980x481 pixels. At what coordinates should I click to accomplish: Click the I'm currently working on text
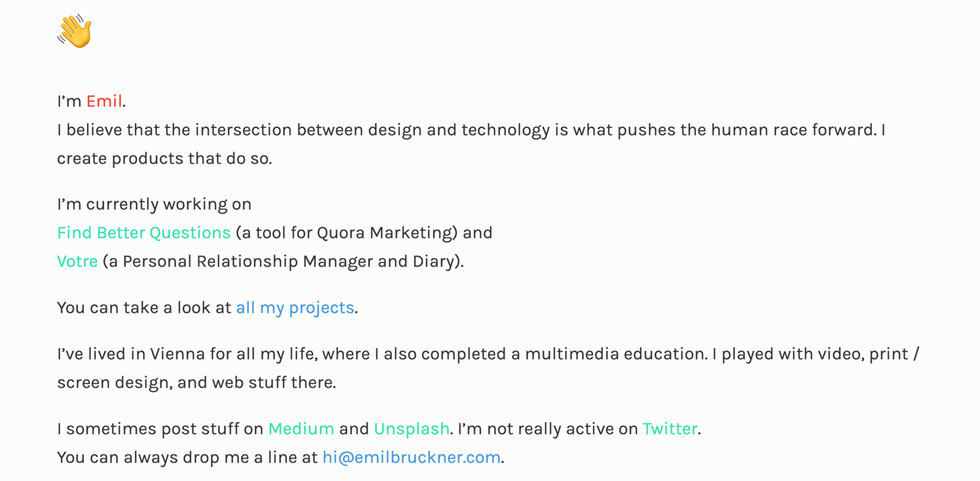pyautogui.click(x=154, y=204)
